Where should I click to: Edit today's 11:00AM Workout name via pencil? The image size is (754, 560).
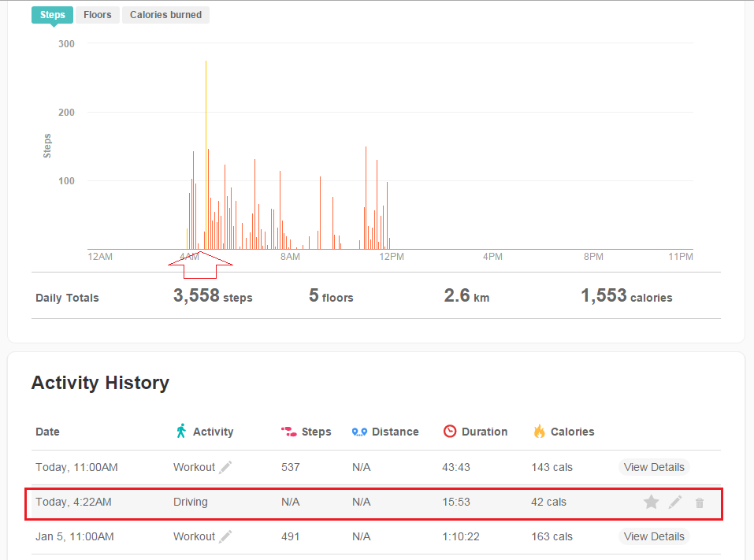(225, 467)
